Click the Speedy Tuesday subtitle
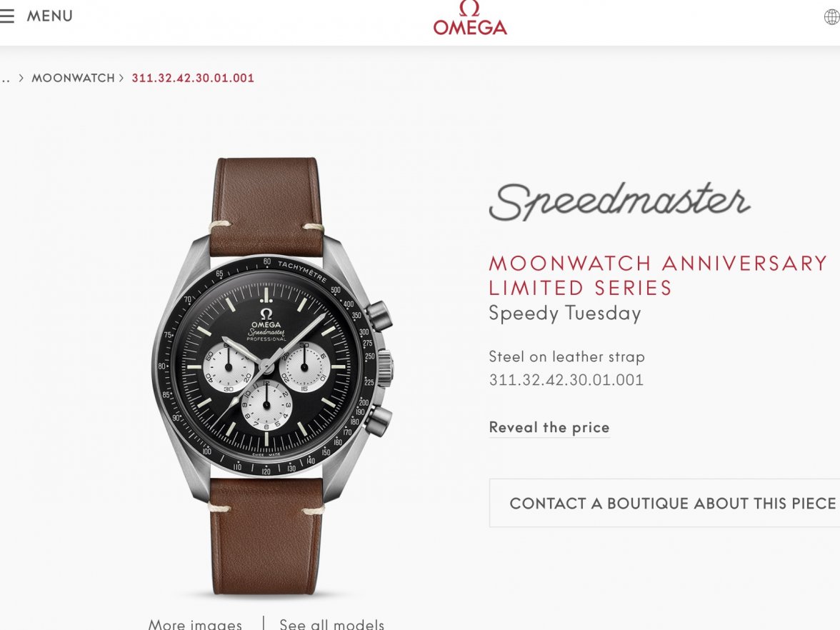 click(x=564, y=314)
